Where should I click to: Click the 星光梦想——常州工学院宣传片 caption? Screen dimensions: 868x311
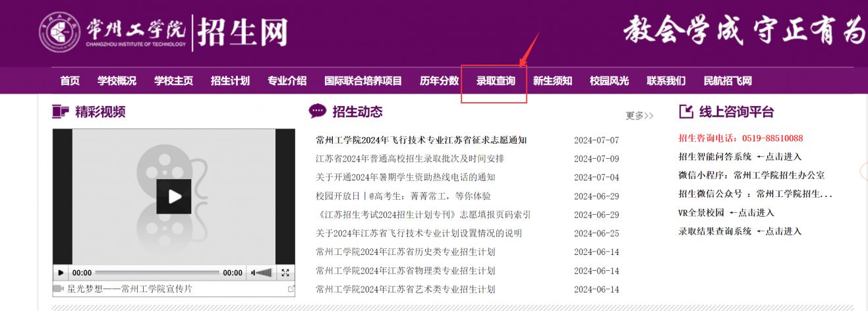point(130,289)
